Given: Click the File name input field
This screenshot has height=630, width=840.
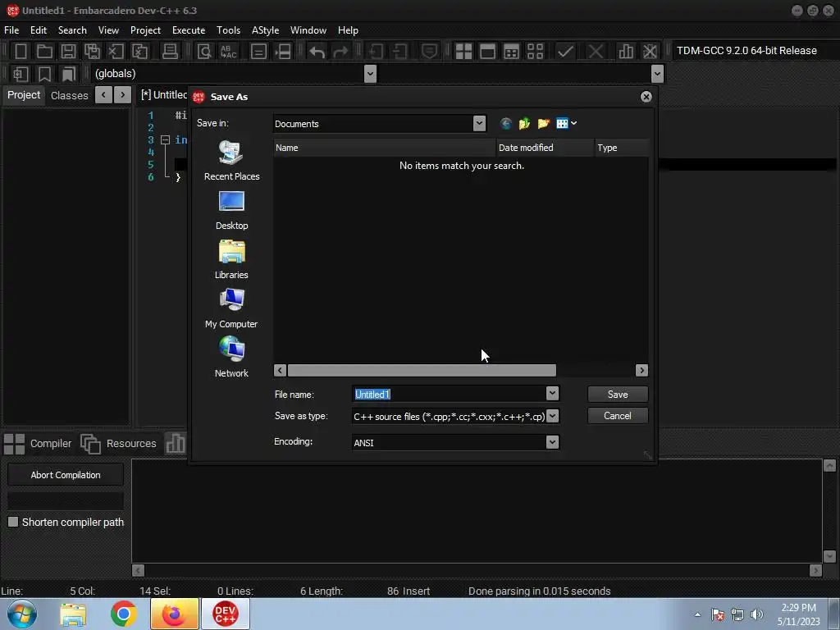Looking at the screenshot, I should point(449,395).
